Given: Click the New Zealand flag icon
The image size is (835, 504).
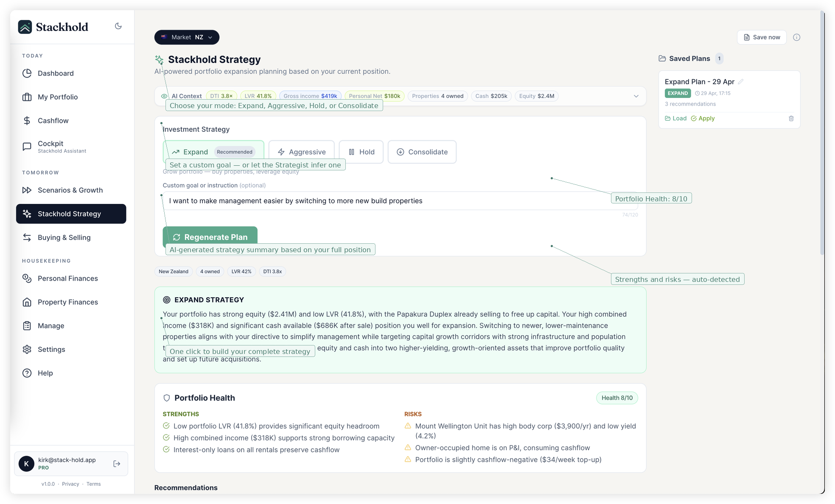Looking at the screenshot, I should click(164, 37).
